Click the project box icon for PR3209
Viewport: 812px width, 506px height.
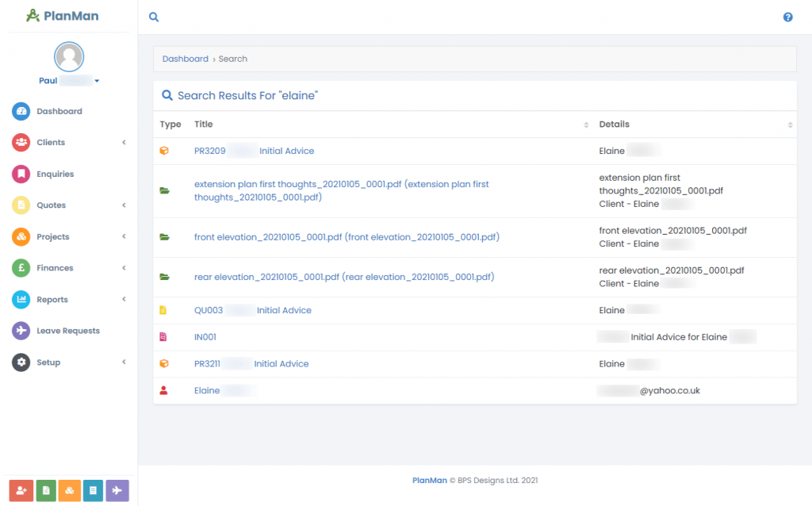coord(164,151)
